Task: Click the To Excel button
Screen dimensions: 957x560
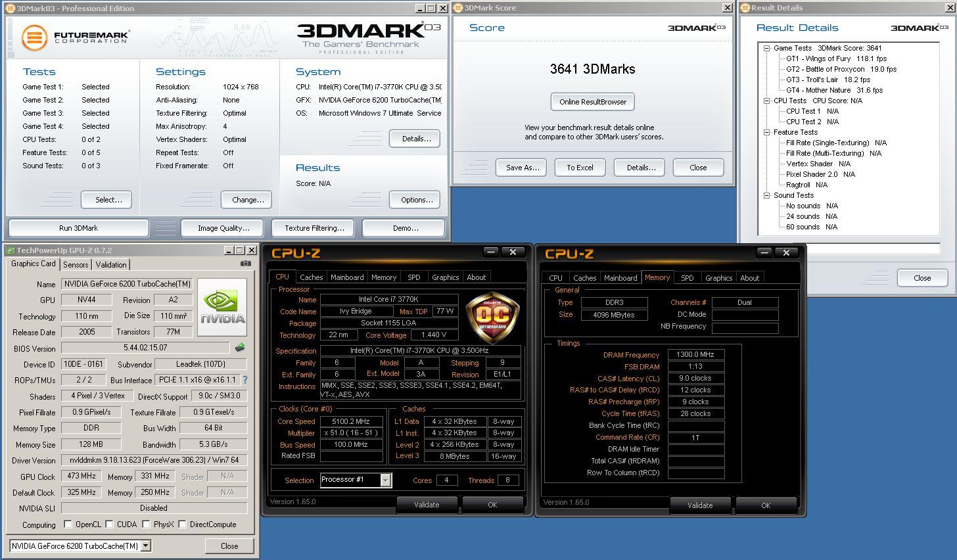Action: pos(580,168)
